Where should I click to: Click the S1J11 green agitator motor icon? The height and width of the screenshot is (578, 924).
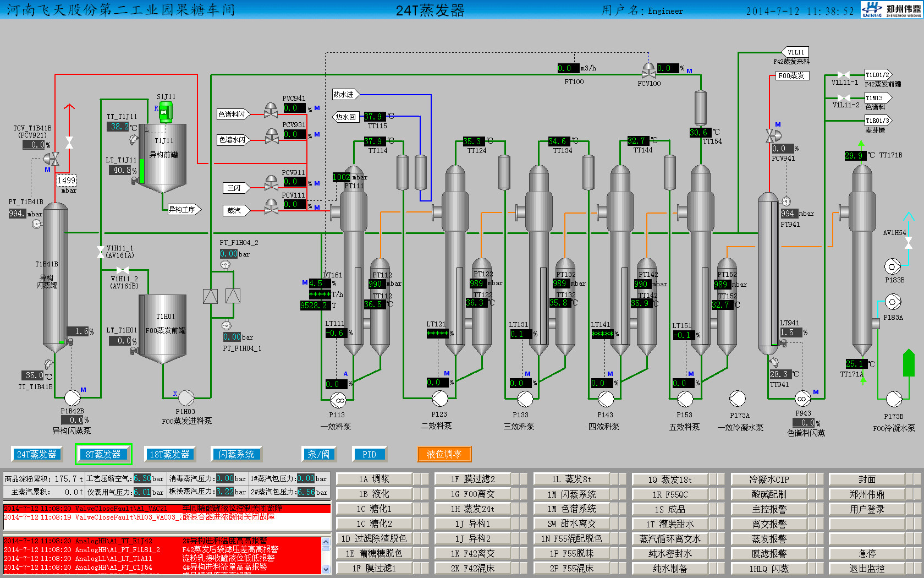(x=166, y=112)
